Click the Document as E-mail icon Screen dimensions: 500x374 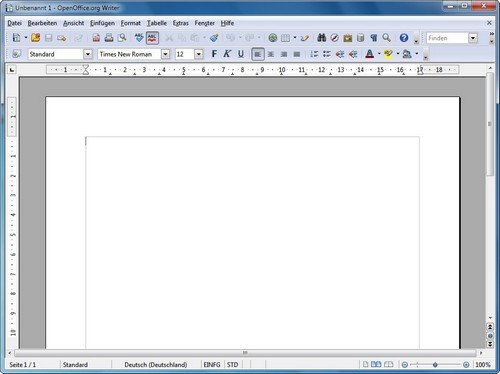[x=62, y=38]
